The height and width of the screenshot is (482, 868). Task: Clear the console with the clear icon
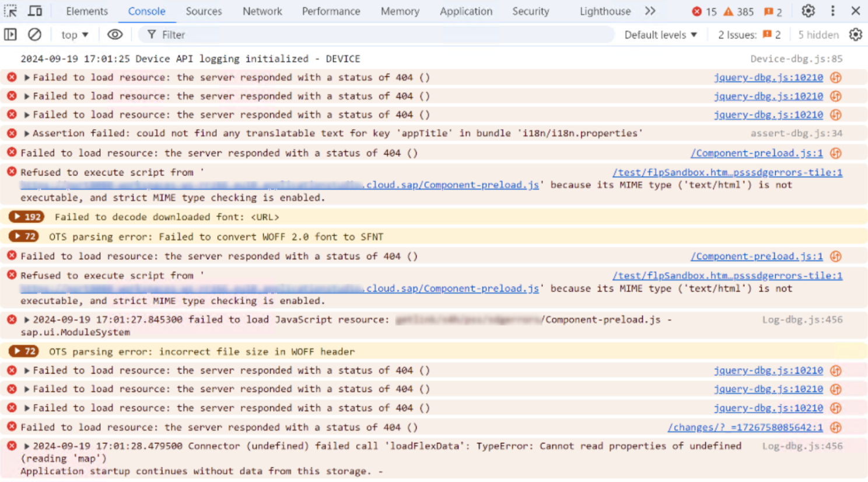[34, 34]
